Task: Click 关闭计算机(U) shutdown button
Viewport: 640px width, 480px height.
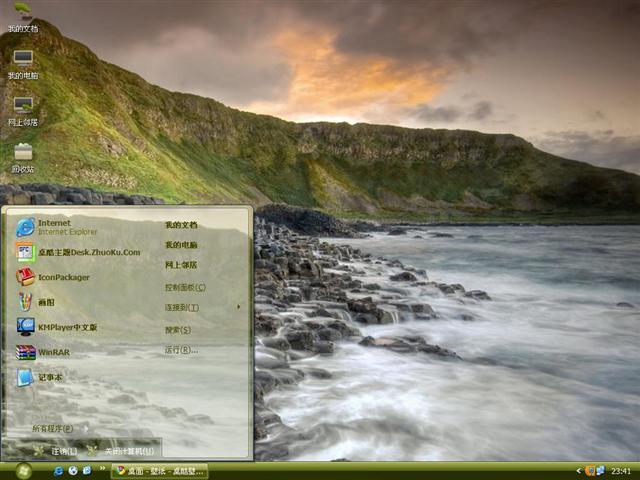Action: click(x=121, y=451)
